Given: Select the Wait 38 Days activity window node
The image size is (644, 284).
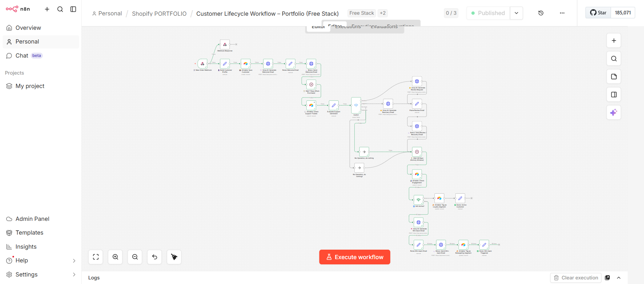Looking at the screenshot, I should 417,152.
